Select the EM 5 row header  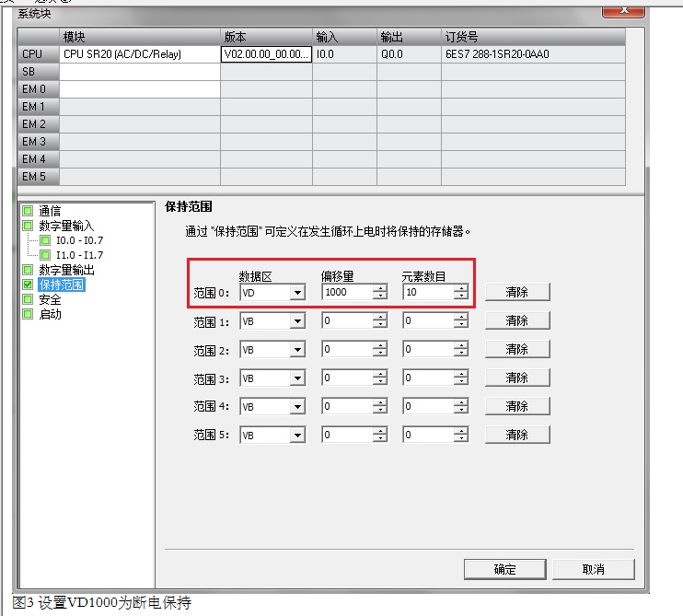click(x=39, y=177)
